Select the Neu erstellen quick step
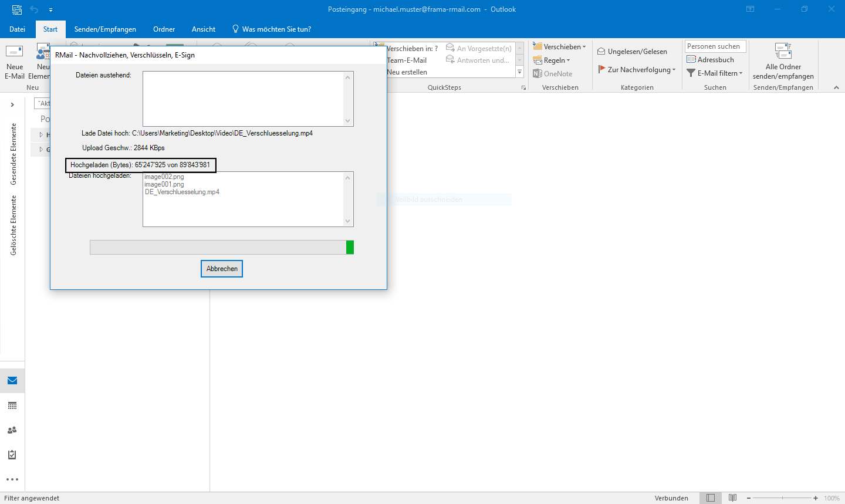The height and width of the screenshot is (504, 845). pos(407,72)
